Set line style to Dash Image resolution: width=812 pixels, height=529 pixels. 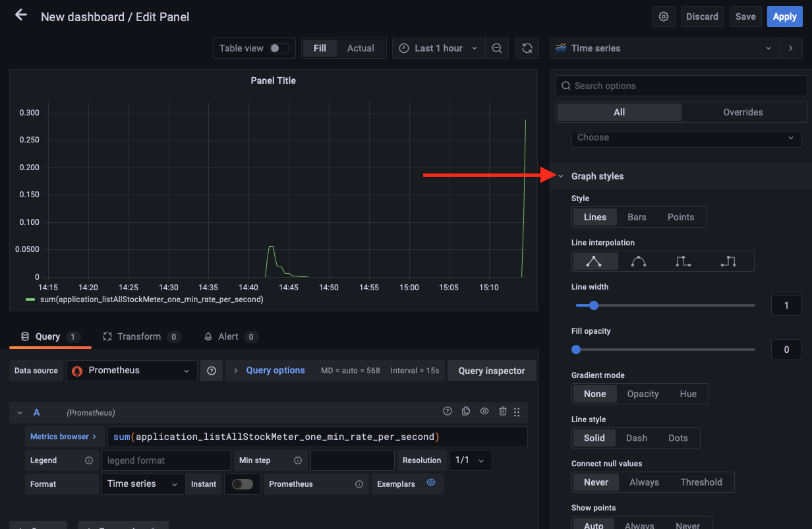[637, 438]
